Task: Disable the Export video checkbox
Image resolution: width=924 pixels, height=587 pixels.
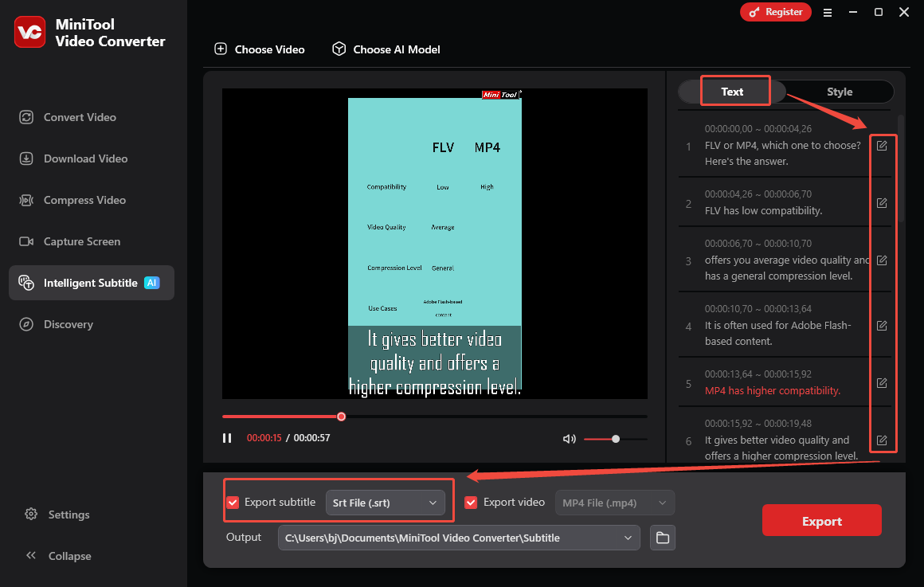Action: (x=470, y=503)
